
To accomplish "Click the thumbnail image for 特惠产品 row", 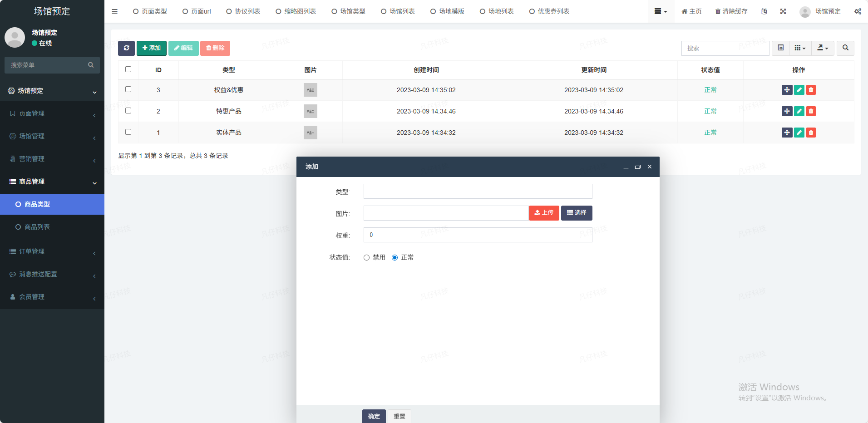I will pyautogui.click(x=311, y=111).
